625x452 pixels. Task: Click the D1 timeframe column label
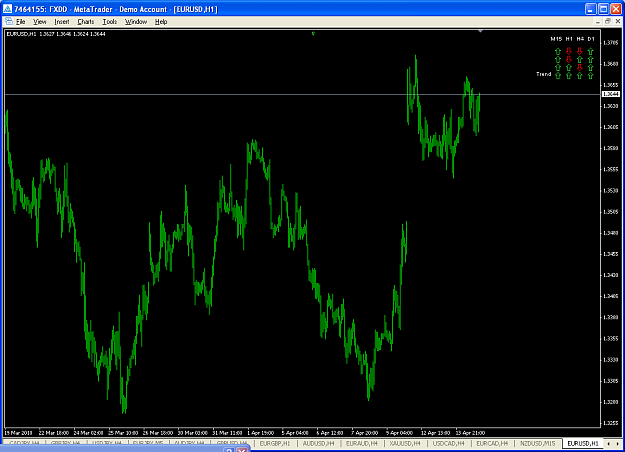[x=591, y=39]
